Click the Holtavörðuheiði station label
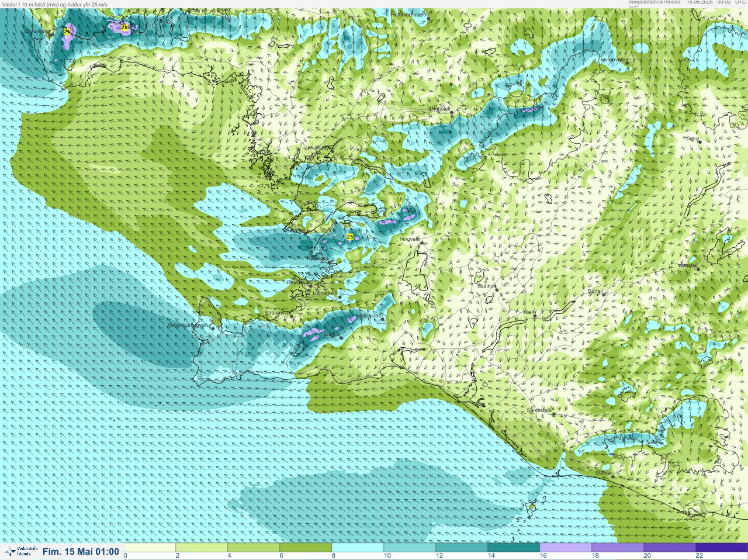 410,14
